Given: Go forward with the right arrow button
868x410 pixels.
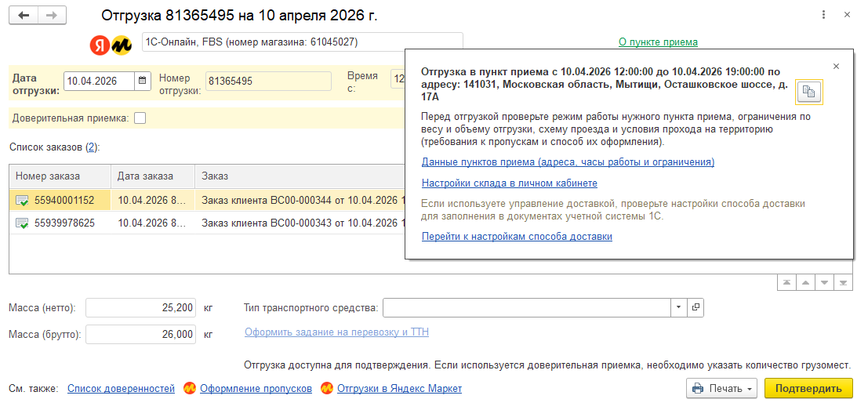Looking at the screenshot, I should pos(52,16).
